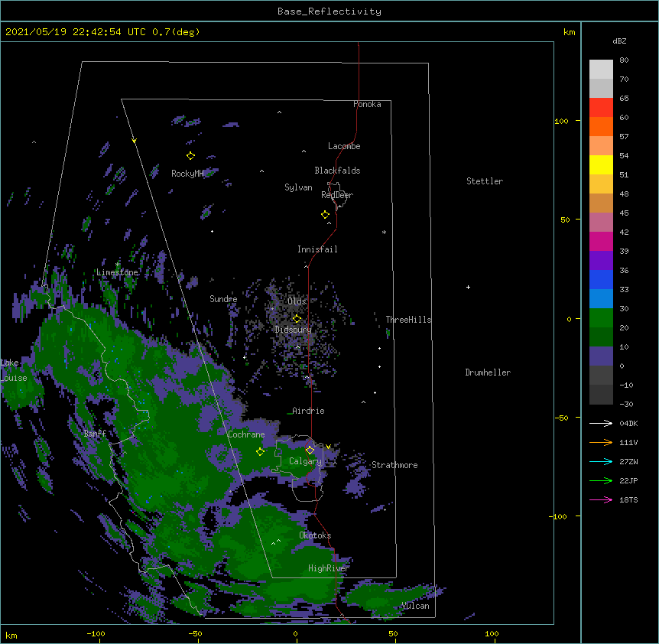
Task: Click the -30 value on dBZ scale
Action: [626, 404]
